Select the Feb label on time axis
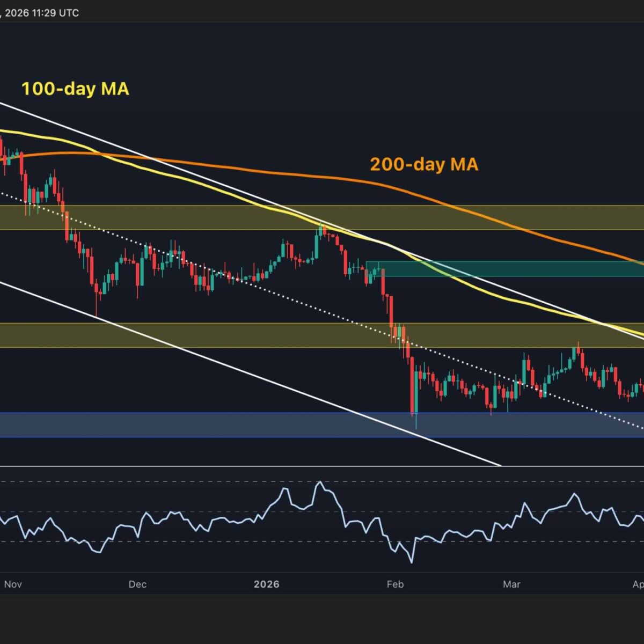The height and width of the screenshot is (644, 644). (395, 584)
